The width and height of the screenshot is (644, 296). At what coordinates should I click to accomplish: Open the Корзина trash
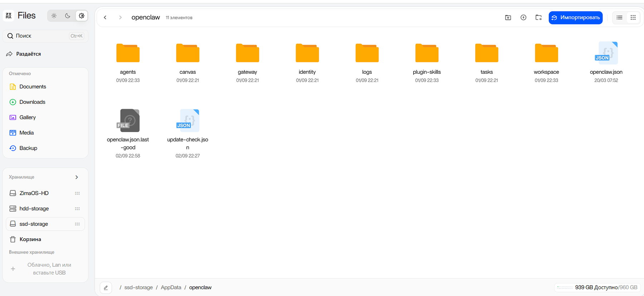click(x=25, y=239)
